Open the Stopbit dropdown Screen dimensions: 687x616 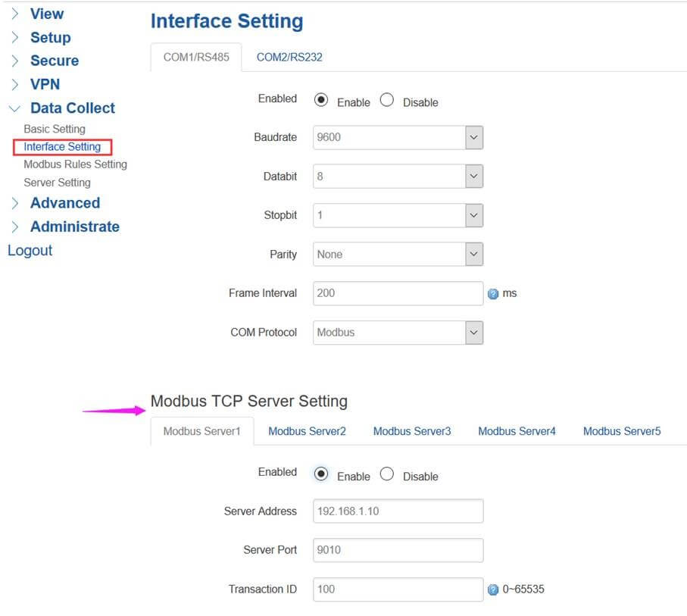click(x=473, y=215)
